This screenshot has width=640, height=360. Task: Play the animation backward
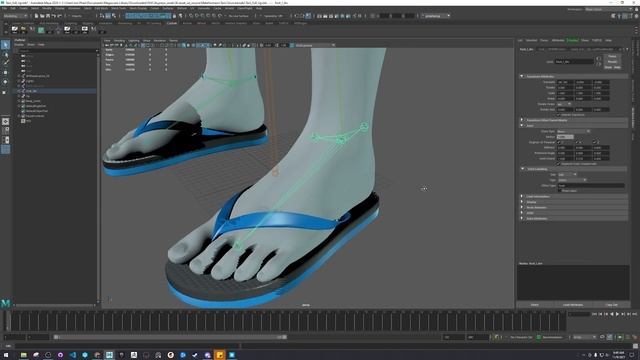point(611,314)
